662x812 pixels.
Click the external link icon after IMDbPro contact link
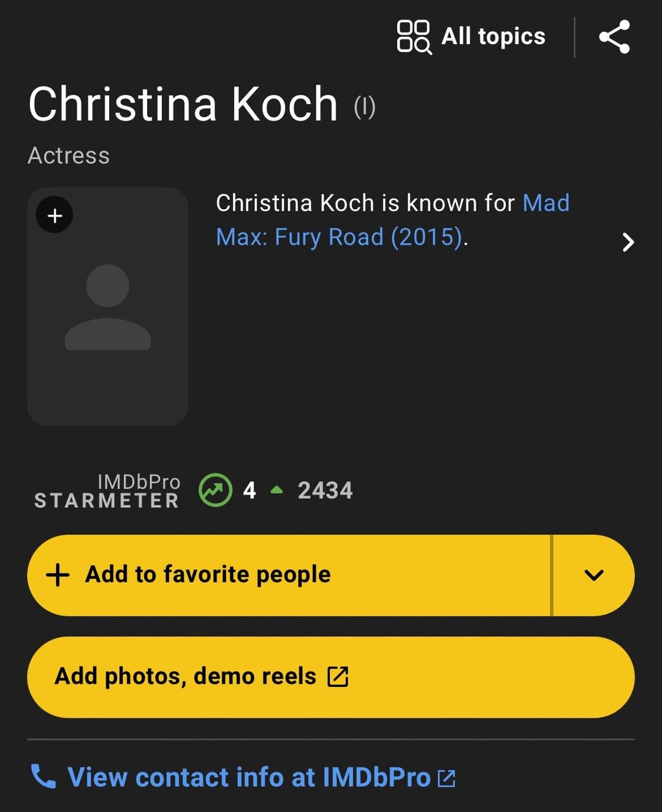click(447, 778)
